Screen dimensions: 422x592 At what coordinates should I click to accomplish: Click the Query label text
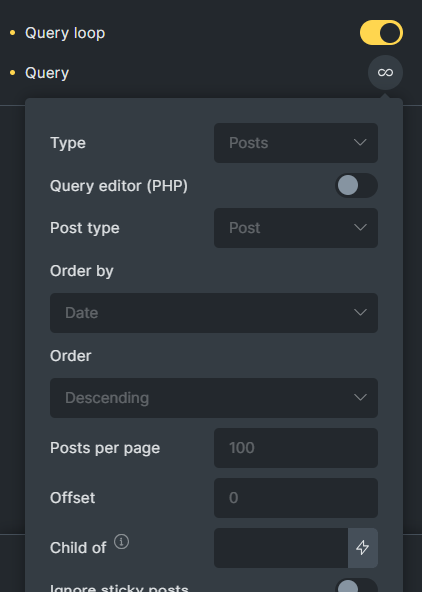(x=47, y=73)
